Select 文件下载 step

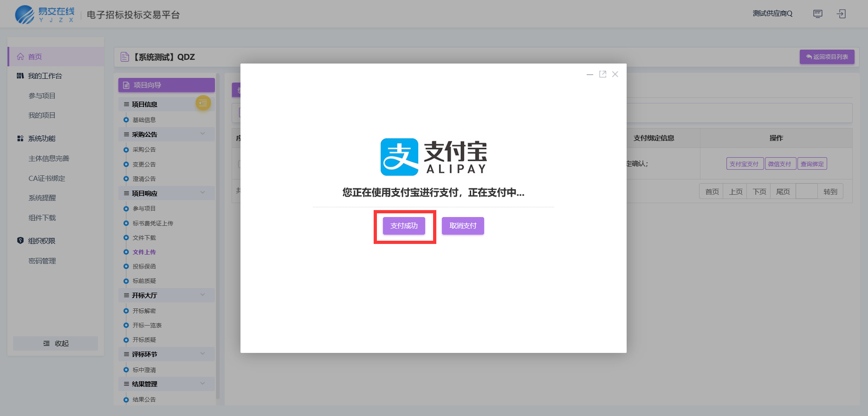(x=144, y=237)
